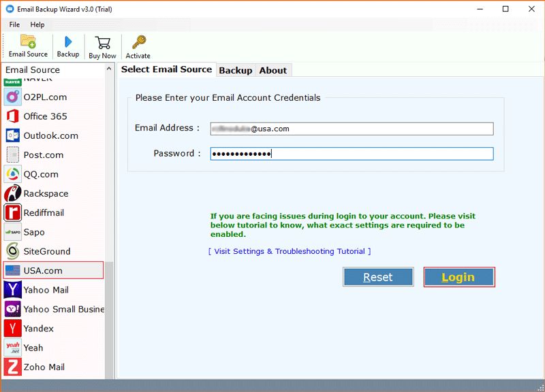Choose Yandex as the email source

click(x=38, y=328)
